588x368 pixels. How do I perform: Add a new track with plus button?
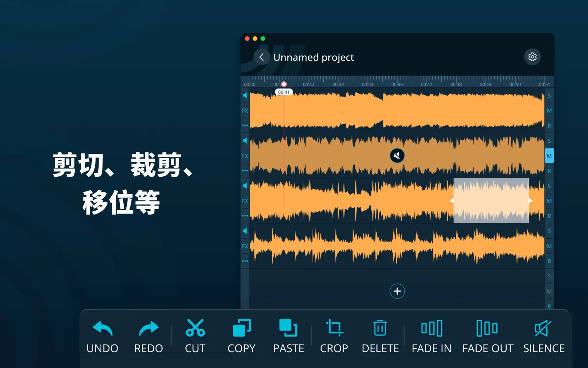click(397, 291)
